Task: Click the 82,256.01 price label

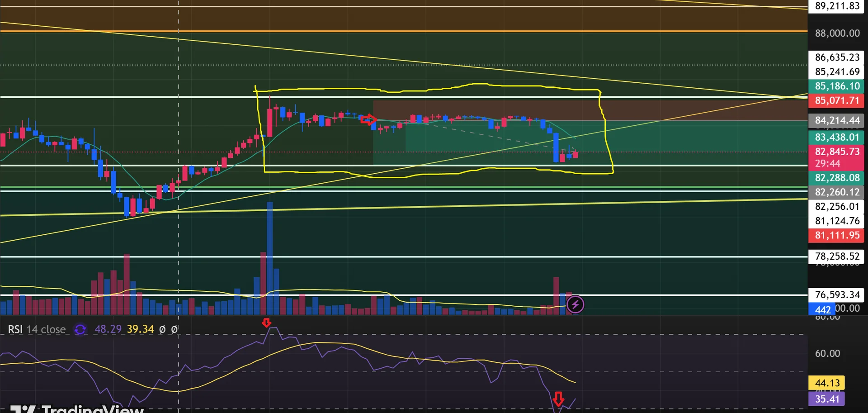Action: point(837,207)
